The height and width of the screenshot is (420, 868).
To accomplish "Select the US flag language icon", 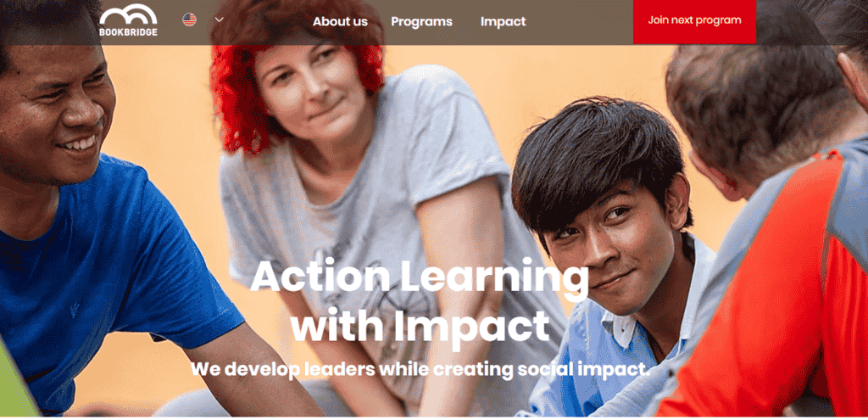I will [189, 20].
